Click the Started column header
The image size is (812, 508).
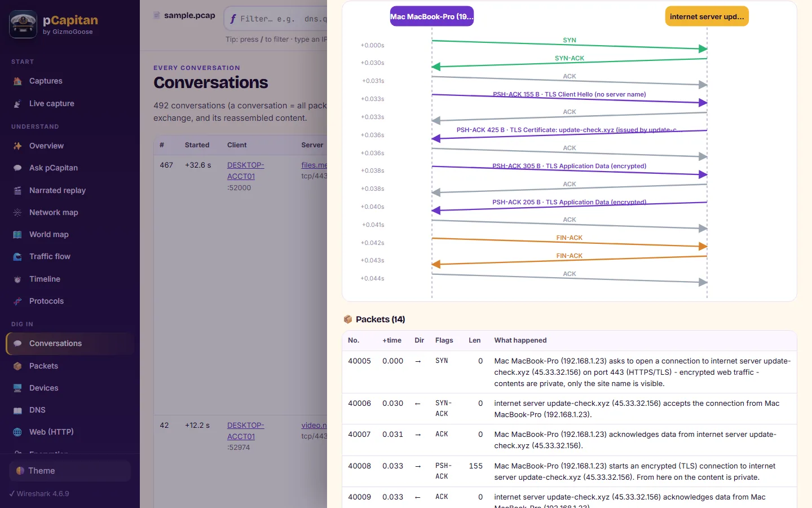[197, 145]
